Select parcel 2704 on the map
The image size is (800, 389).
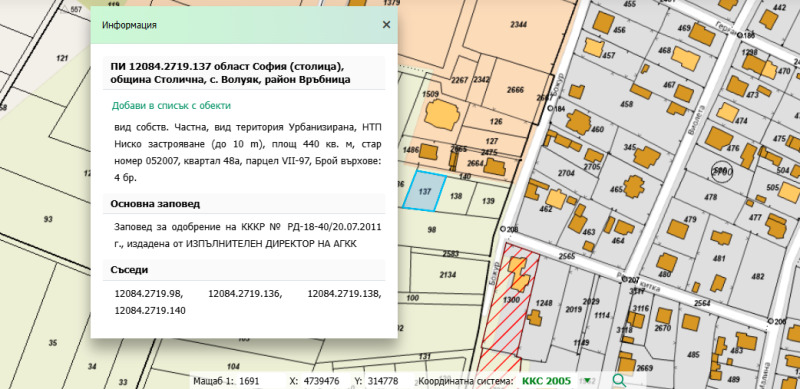(566, 174)
